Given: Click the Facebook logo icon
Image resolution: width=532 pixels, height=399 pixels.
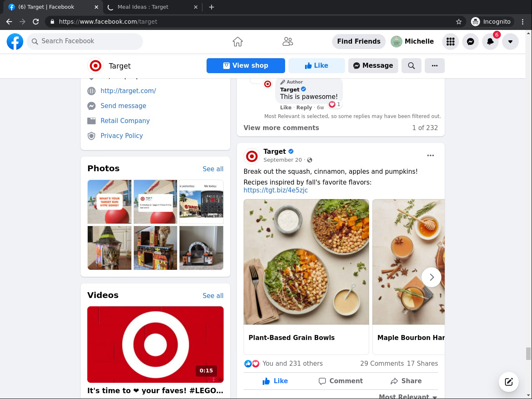Looking at the screenshot, I should click(15, 42).
